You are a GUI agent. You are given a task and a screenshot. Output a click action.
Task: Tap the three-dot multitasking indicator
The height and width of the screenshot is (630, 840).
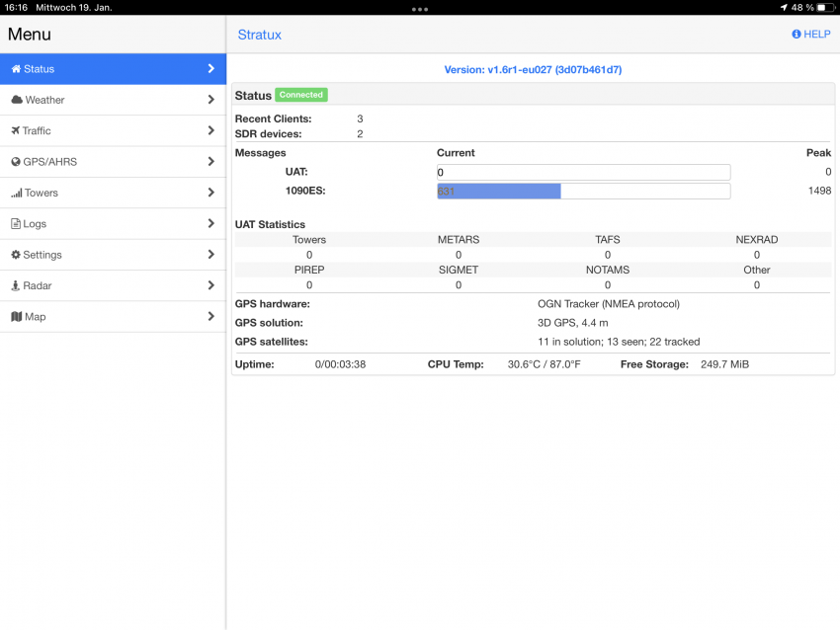420,9
